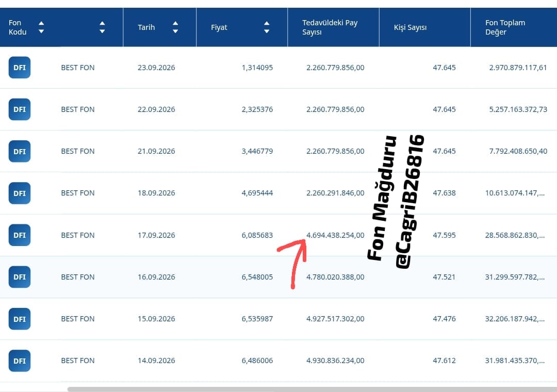The width and height of the screenshot is (557, 392).
Task: Click the DFI badge for 18.09.2026 row
Action: point(20,193)
